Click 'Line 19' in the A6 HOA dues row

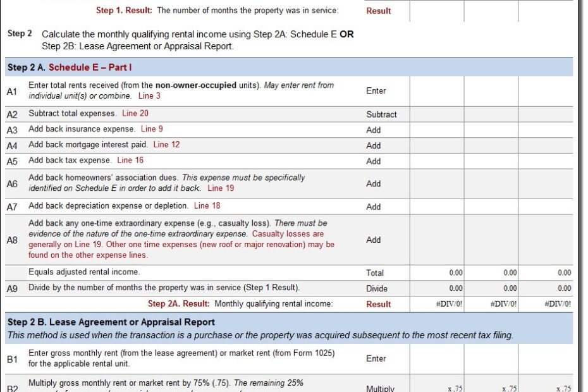pyautogui.click(x=221, y=188)
